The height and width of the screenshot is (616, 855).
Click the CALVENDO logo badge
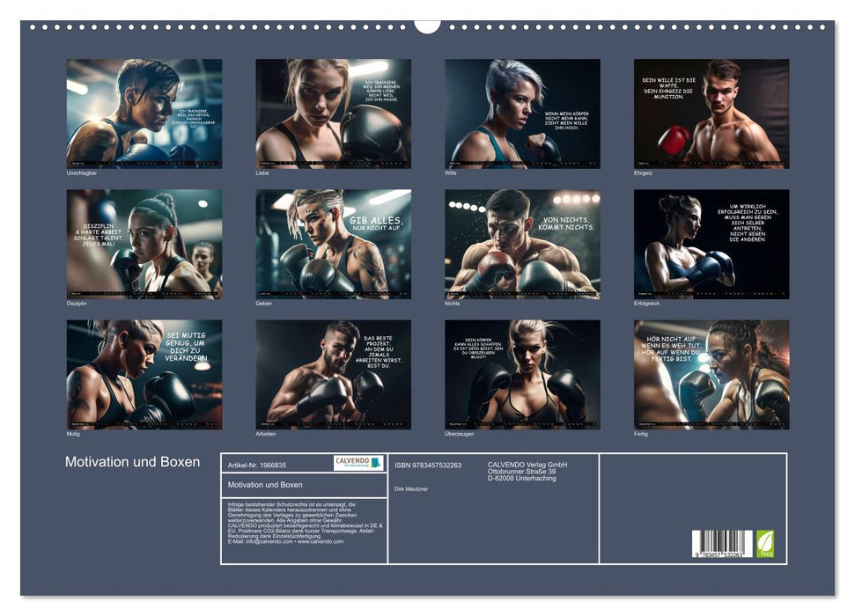(x=358, y=463)
